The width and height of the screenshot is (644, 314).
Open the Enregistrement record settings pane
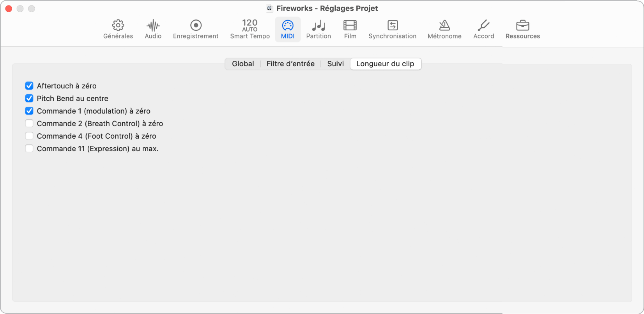click(x=196, y=30)
